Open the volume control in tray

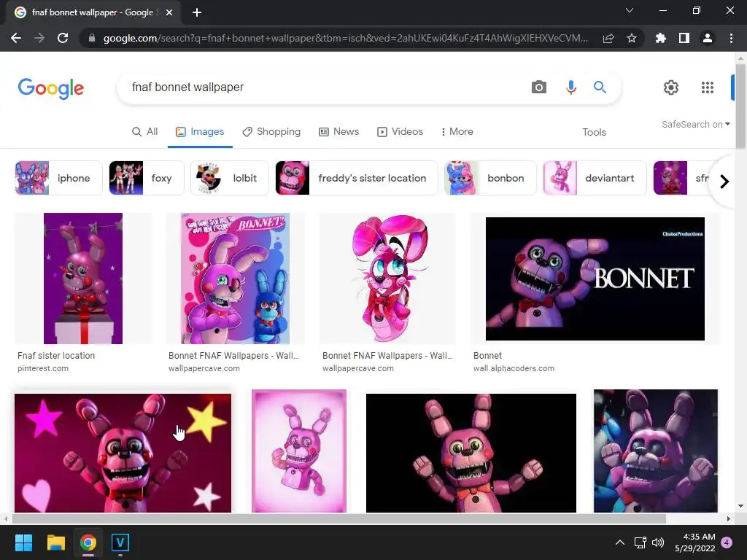(658, 542)
